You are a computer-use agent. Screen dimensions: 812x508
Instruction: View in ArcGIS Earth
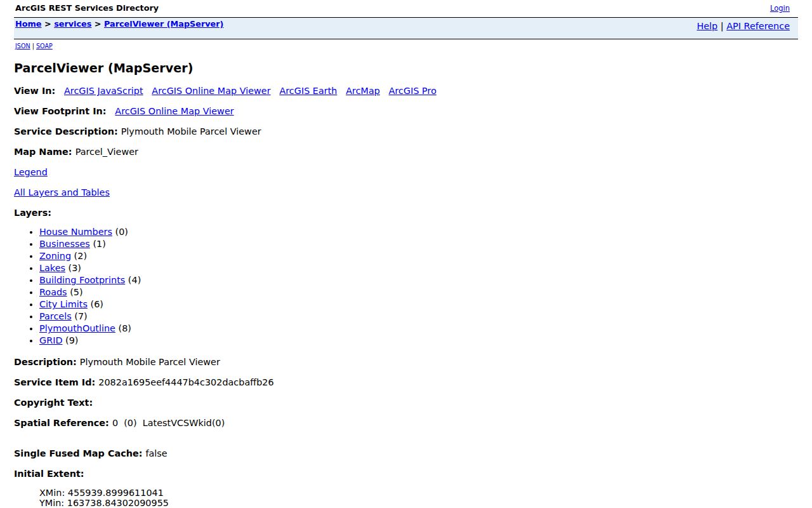308,91
